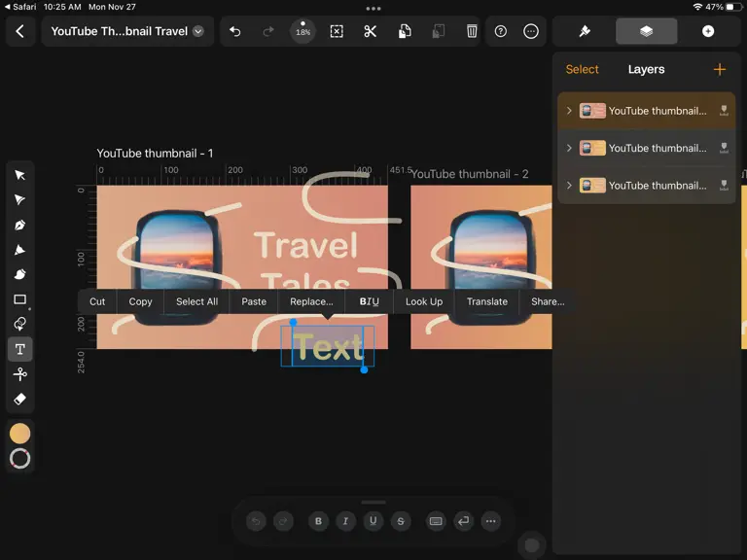Image resolution: width=747 pixels, height=560 pixels.
Task: Choose Translate in the context menu
Action: pyautogui.click(x=487, y=301)
